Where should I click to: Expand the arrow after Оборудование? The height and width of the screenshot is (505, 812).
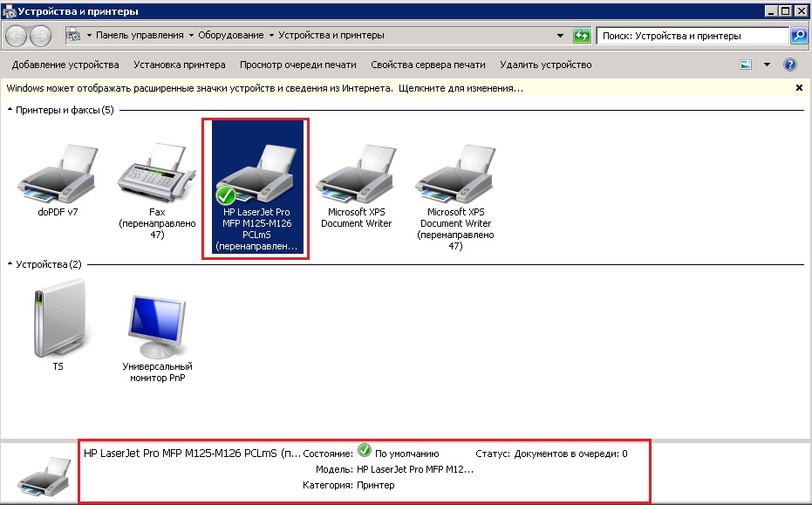(x=271, y=35)
